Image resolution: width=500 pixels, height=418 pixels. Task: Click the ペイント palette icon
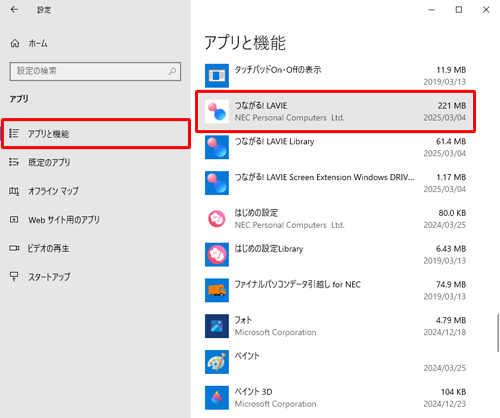[x=217, y=362]
